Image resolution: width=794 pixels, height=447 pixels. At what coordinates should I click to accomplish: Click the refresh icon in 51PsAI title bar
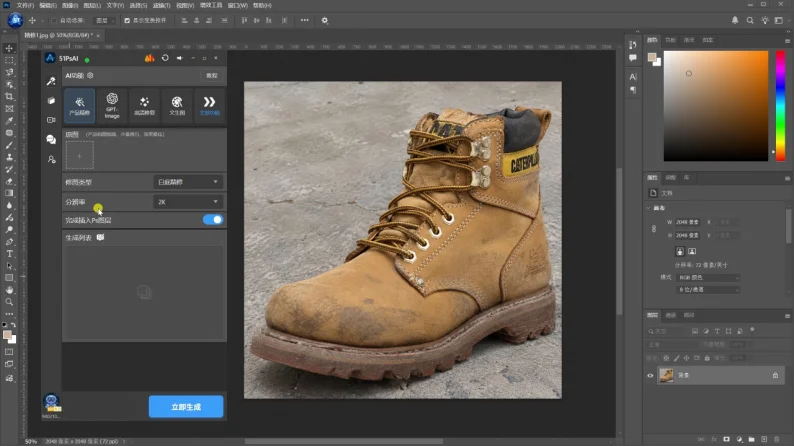click(165, 58)
